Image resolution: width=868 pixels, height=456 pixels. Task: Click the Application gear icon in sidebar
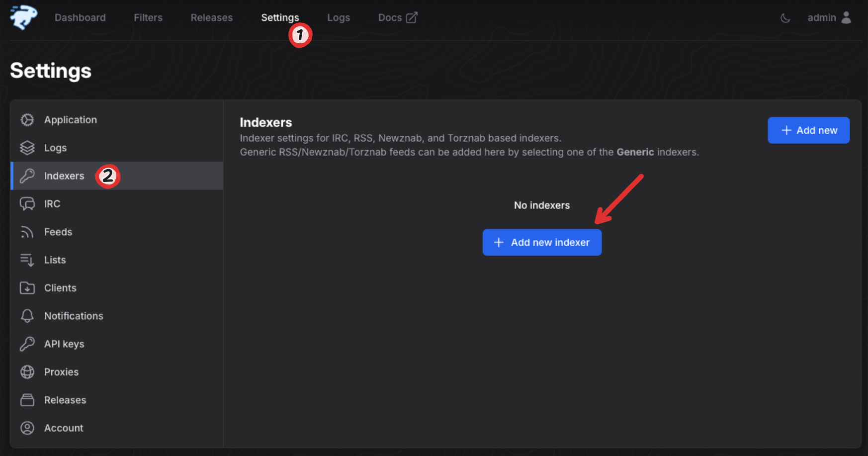click(27, 120)
